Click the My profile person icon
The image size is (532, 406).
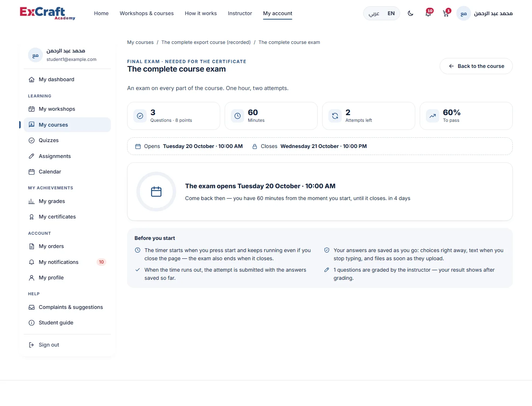coord(31,278)
